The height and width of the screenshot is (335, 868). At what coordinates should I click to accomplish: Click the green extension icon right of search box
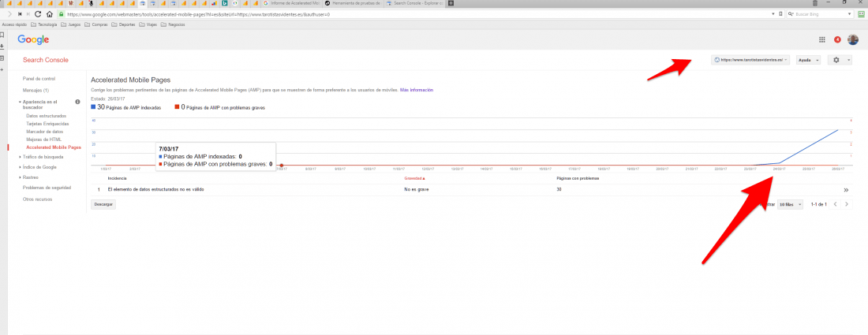(x=861, y=14)
